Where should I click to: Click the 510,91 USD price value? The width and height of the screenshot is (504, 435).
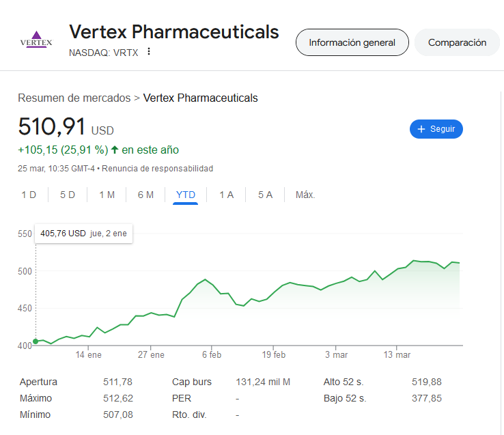click(66, 126)
